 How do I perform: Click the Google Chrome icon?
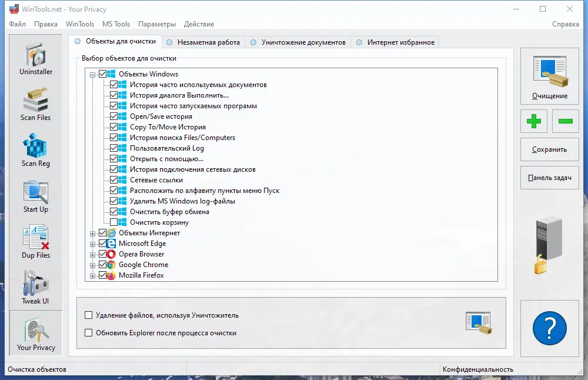click(111, 265)
